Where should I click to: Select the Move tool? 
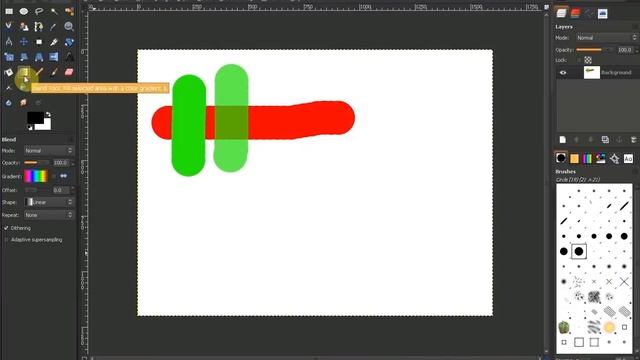pyautogui.click(x=24, y=42)
